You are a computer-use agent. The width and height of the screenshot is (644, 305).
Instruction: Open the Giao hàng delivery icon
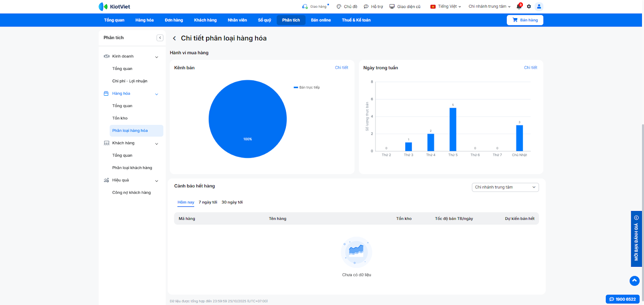click(305, 6)
